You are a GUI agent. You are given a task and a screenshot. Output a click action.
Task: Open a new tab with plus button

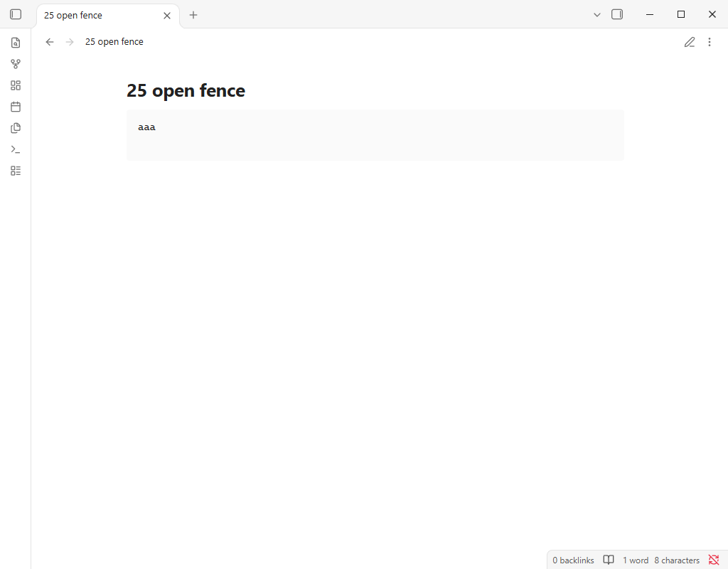click(x=193, y=15)
